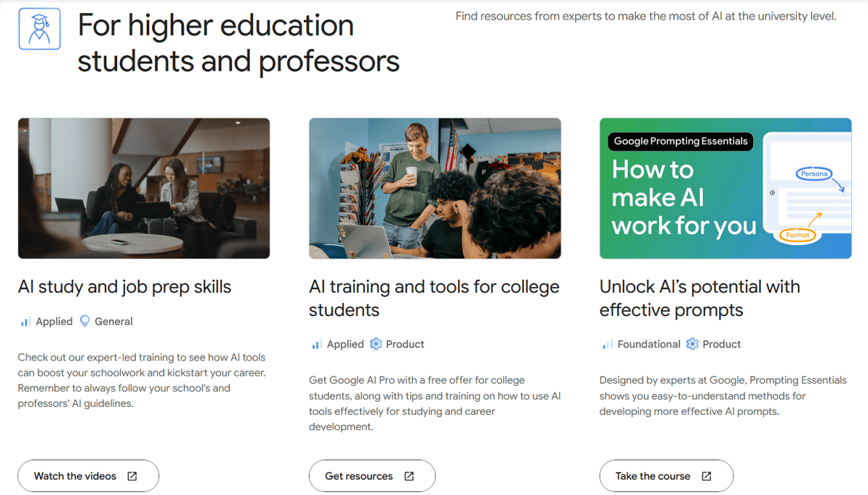Image resolution: width=868 pixels, height=495 pixels.
Task: Open the AI study and job prep skills title
Action: coord(124,287)
